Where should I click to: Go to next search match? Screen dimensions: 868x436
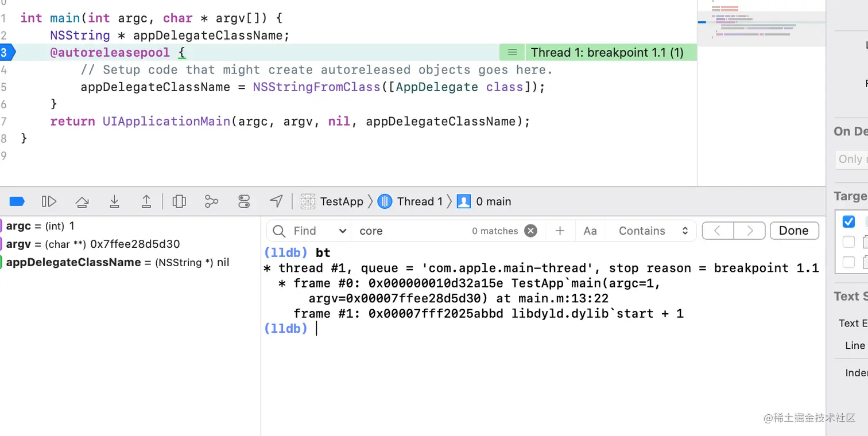click(750, 231)
